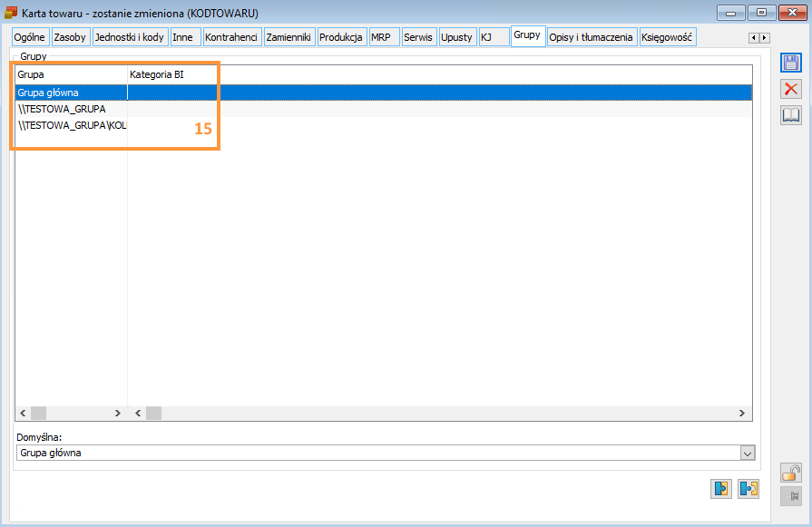Click the Kategoria BI horizontal scrollbar thumb
Viewport: 812px width, 527px height.
coord(154,413)
